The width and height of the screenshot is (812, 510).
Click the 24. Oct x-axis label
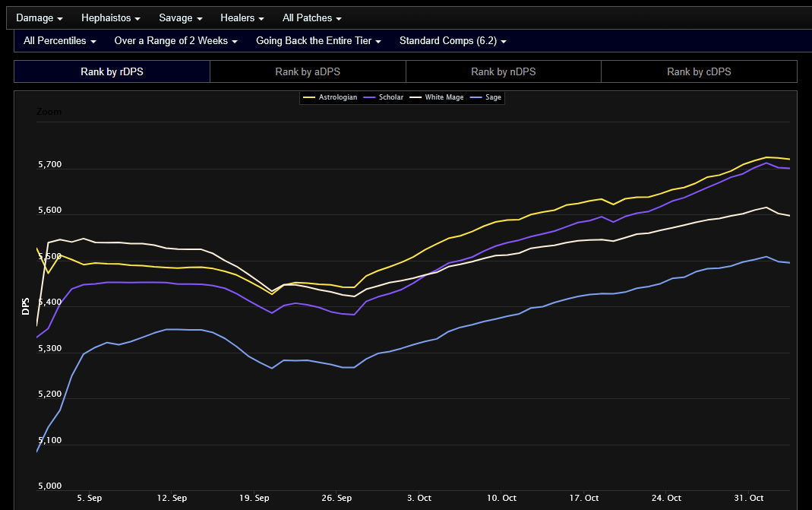coord(666,498)
